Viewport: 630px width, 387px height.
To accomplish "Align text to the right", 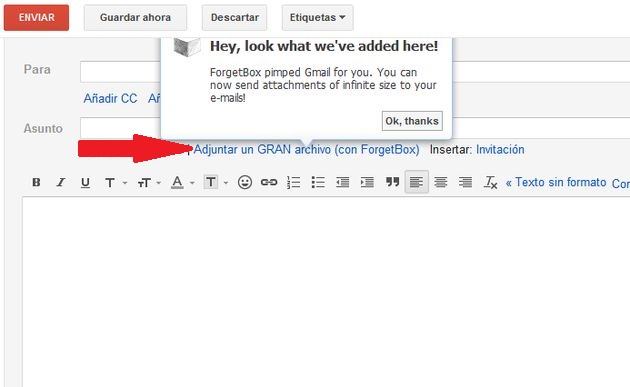I will [x=465, y=182].
